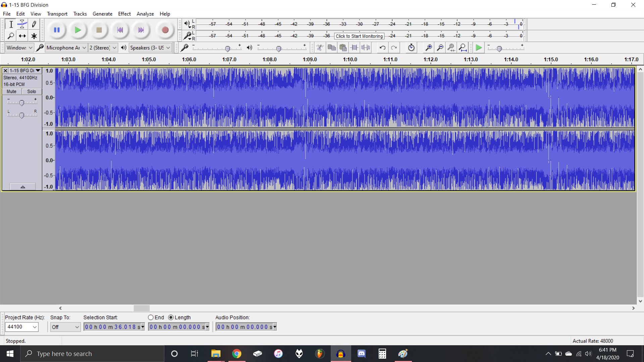The height and width of the screenshot is (362, 644).
Task: Click the Skip to End button
Action: (141, 29)
